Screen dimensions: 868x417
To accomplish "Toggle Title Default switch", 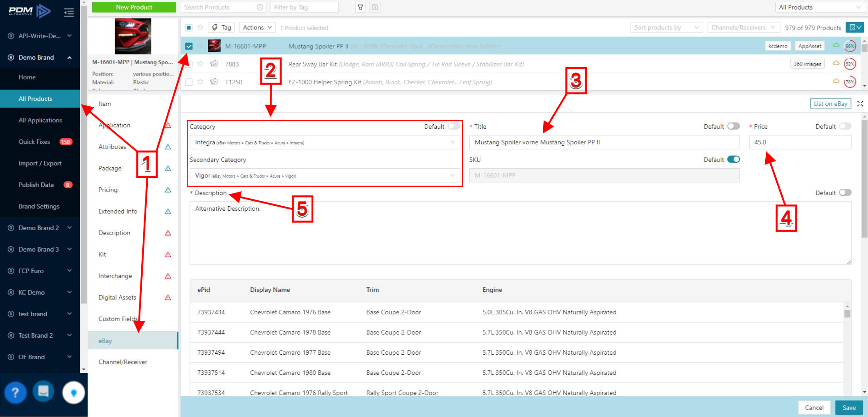I will pos(733,126).
